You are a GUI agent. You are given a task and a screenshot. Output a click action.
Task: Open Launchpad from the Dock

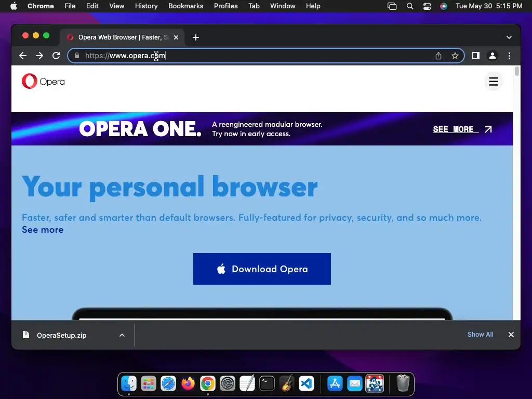pos(149,384)
